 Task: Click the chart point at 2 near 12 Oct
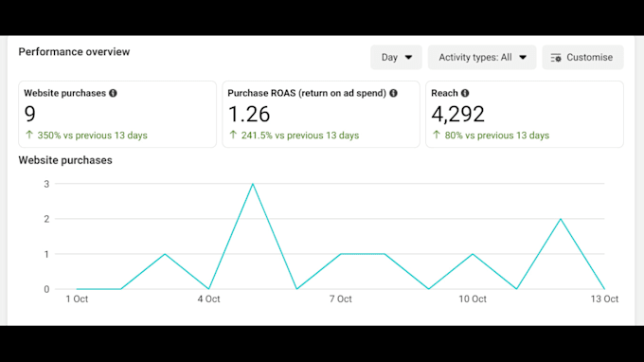click(561, 219)
